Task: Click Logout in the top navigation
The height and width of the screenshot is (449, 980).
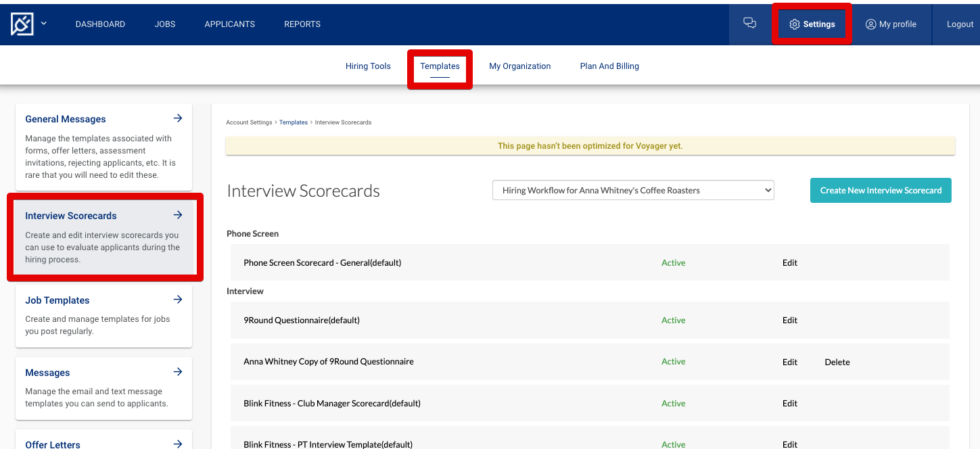Action: (x=960, y=24)
